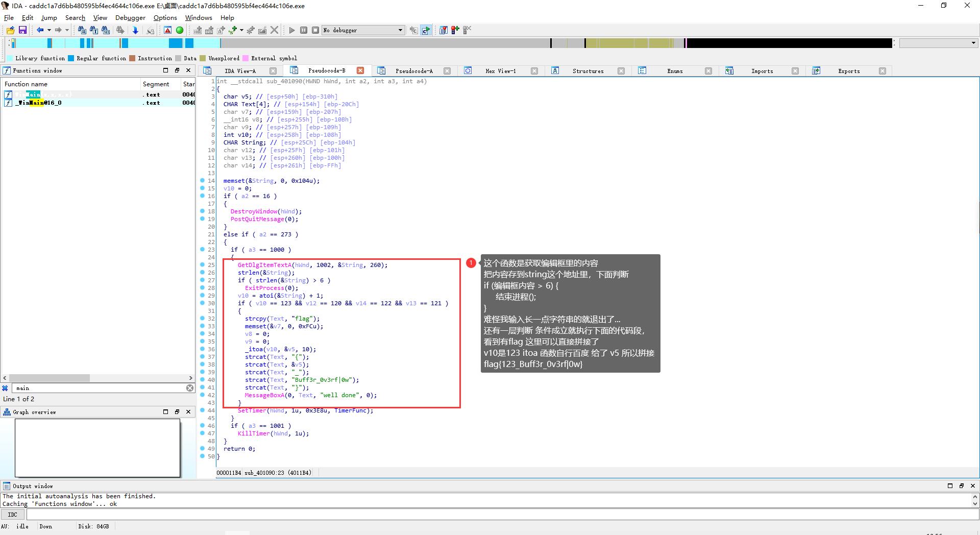
Task: Close the Graph overview panel
Action: coord(188,411)
